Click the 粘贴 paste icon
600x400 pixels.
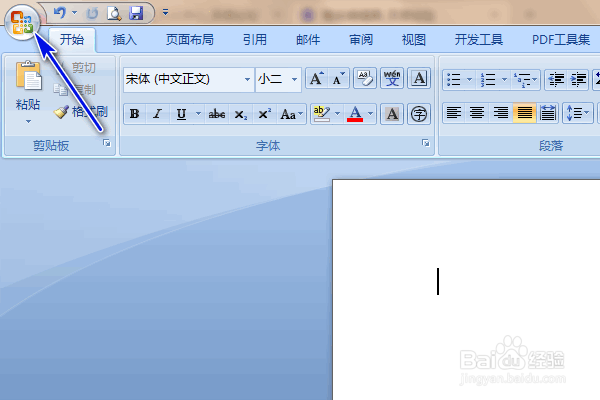pyautogui.click(x=28, y=76)
